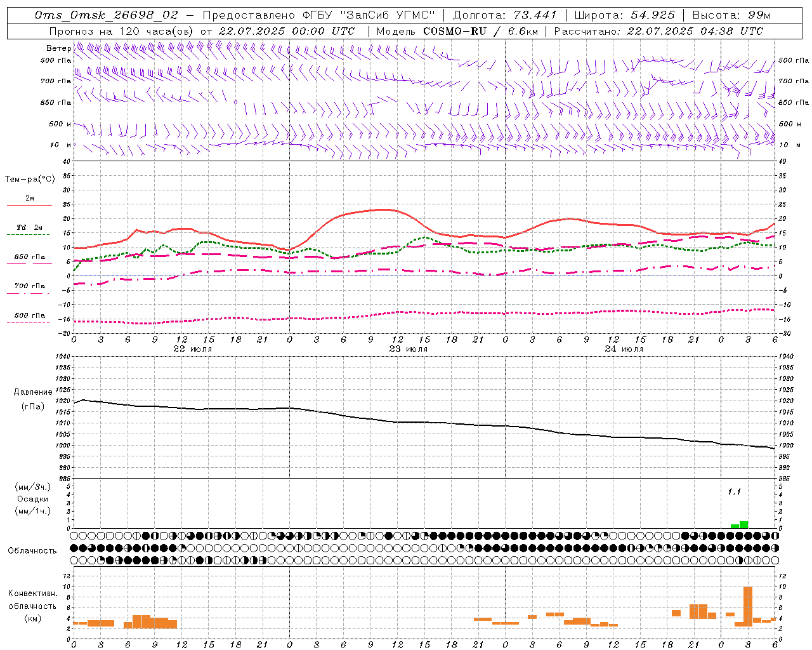Click the 500 м wind level label on left

[60, 124]
